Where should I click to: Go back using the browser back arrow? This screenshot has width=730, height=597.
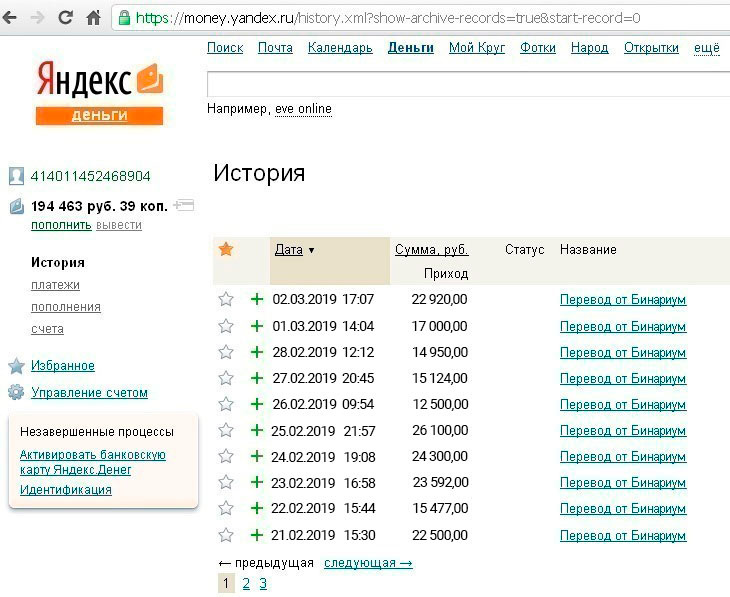coord(10,18)
